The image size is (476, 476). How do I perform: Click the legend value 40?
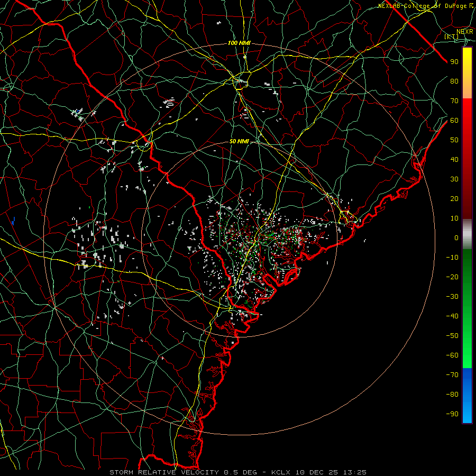pos(454,160)
